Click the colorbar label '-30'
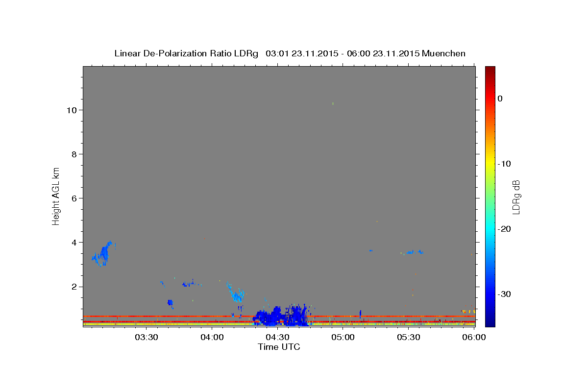This screenshot has width=588, height=392. [505, 294]
